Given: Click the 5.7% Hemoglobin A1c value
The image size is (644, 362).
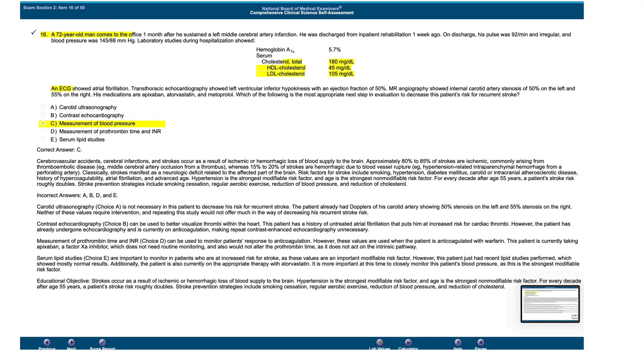Looking at the screenshot, I should pyautogui.click(x=335, y=50).
